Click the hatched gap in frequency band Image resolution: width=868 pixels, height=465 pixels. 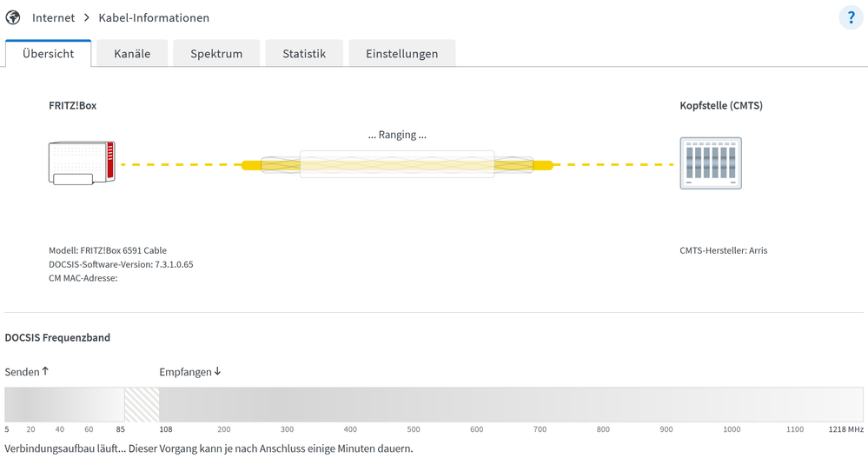click(x=142, y=404)
